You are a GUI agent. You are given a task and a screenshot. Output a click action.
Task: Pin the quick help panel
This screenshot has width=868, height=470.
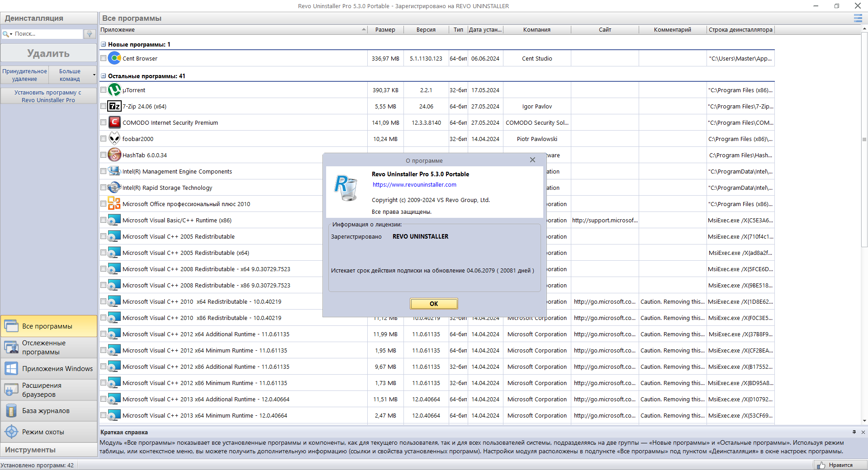click(854, 432)
